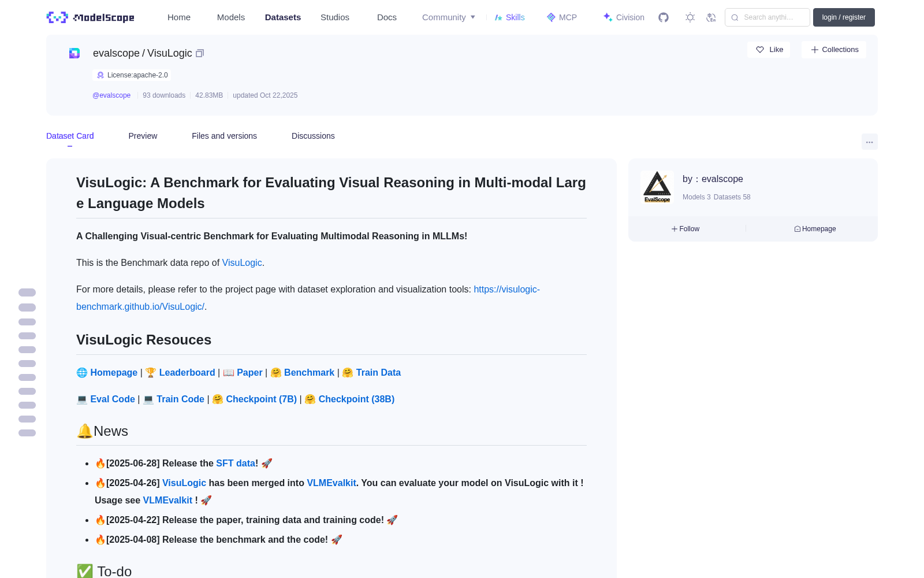Open the Train Data link
Screen dimensions: 924x578
coord(378,373)
